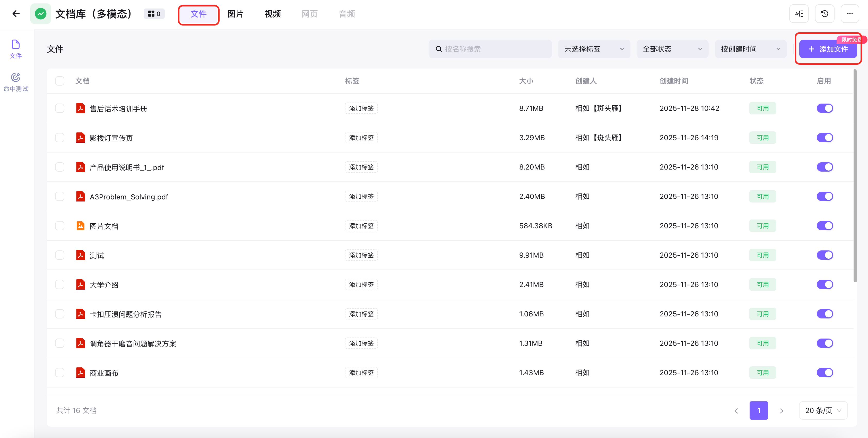Expand the 未选择标签 dropdown
The width and height of the screenshot is (868, 438).
pyautogui.click(x=594, y=49)
